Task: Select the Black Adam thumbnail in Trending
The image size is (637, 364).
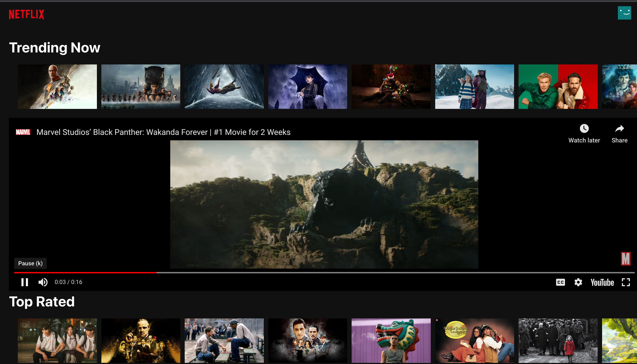Action: (57, 86)
